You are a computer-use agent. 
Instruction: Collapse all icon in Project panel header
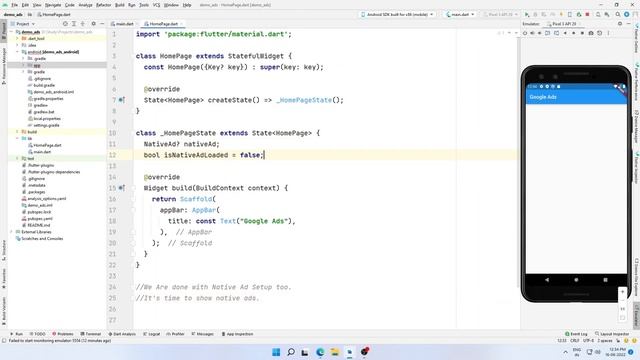coord(83,24)
